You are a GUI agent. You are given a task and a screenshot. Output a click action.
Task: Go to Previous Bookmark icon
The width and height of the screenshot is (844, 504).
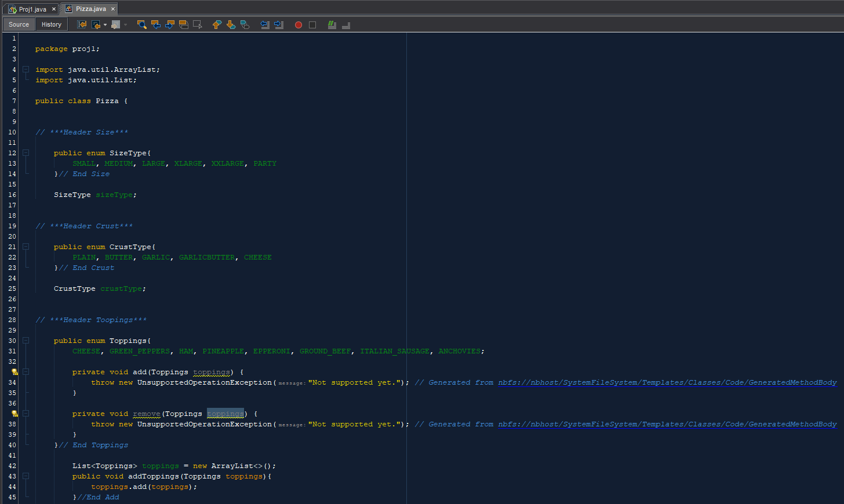tap(217, 24)
